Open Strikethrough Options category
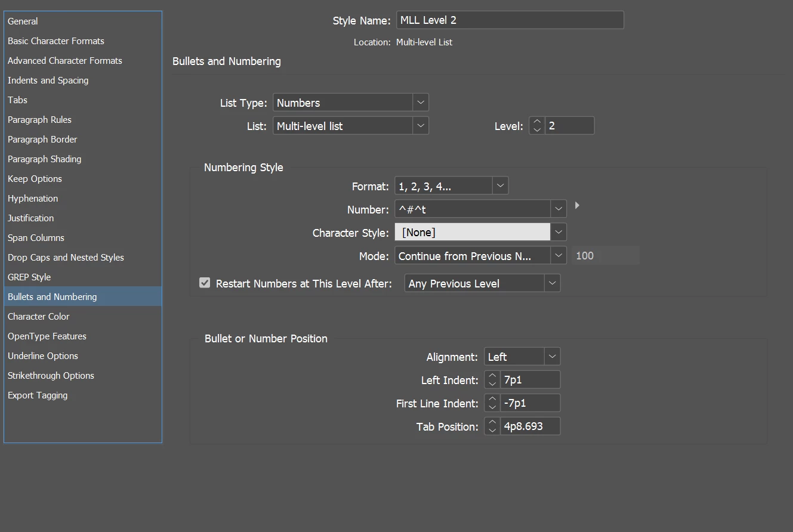This screenshot has height=532, width=793. 82,375
